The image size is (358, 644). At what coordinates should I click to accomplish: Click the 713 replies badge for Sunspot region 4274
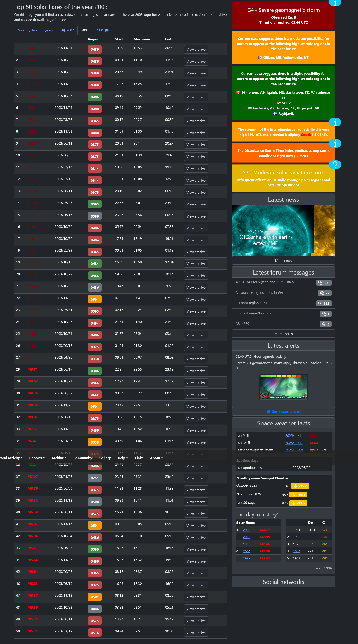[324, 304]
